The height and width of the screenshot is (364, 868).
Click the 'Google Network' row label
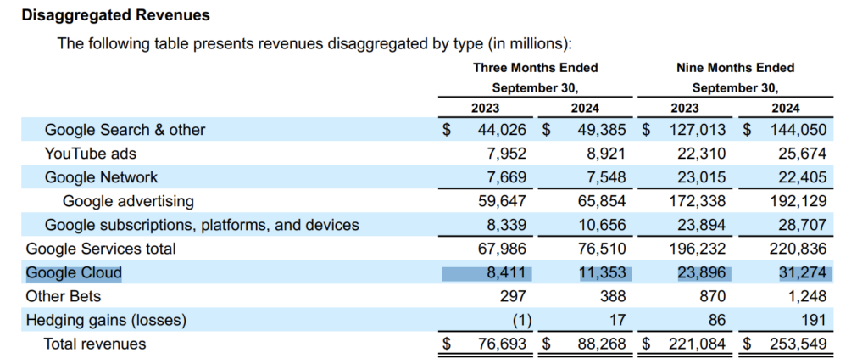pos(102,177)
